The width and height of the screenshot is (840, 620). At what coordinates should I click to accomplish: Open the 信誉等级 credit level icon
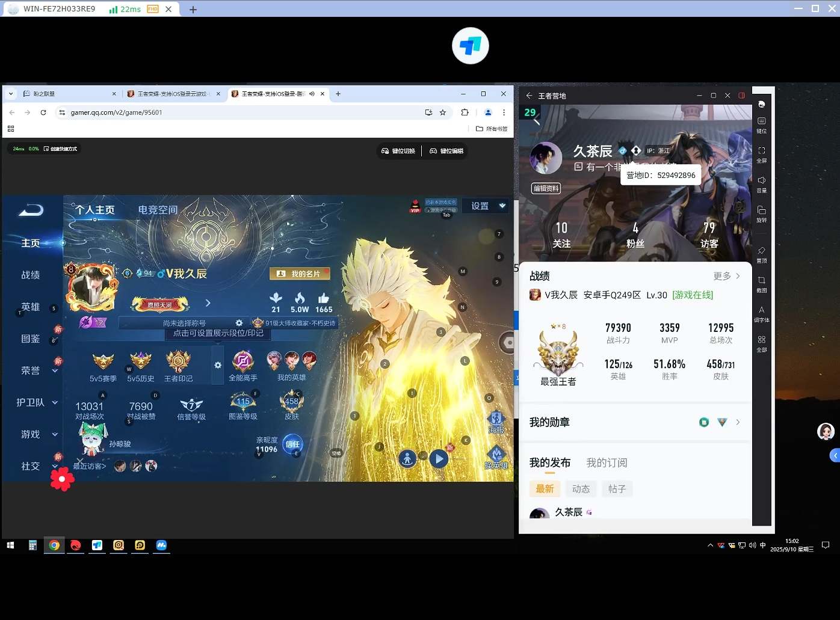tap(191, 408)
